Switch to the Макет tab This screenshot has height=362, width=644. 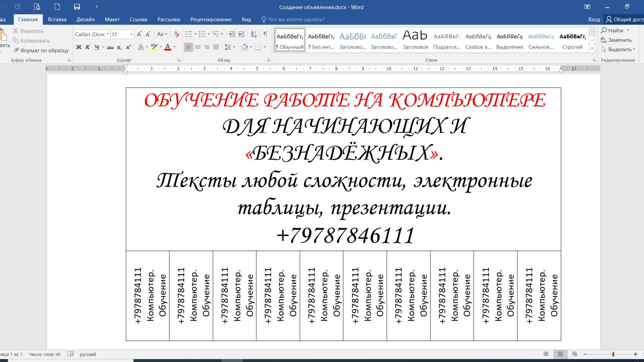pyautogui.click(x=112, y=20)
